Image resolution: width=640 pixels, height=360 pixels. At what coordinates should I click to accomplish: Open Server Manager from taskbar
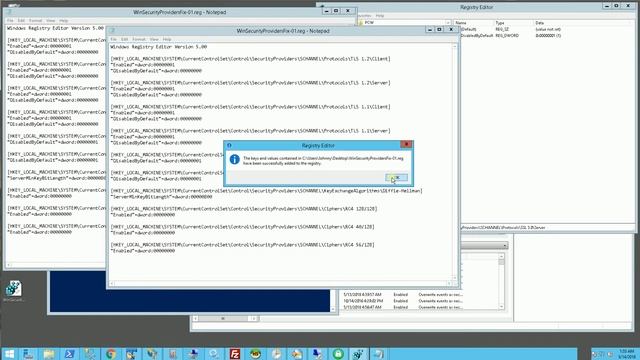coord(28,354)
